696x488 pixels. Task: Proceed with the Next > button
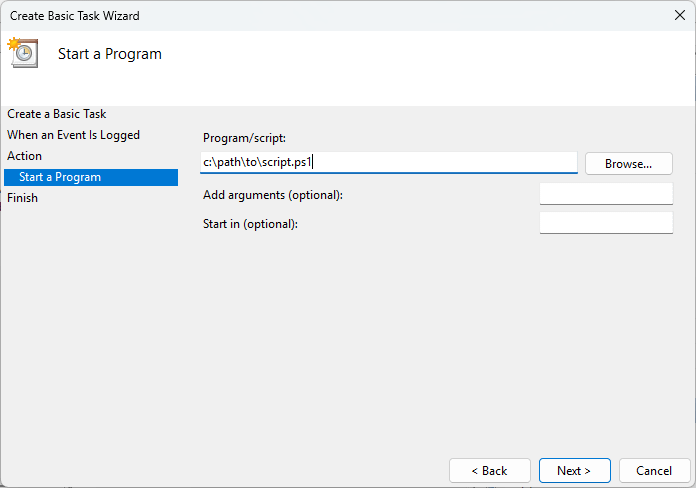point(574,470)
